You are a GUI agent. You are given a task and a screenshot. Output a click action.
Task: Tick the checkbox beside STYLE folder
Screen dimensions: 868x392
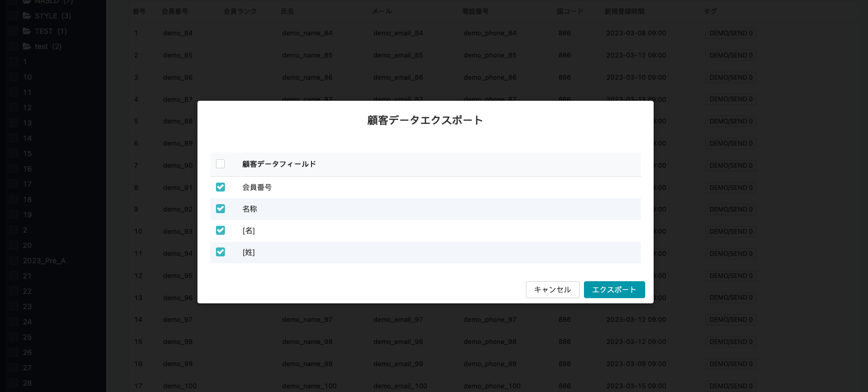[14, 16]
